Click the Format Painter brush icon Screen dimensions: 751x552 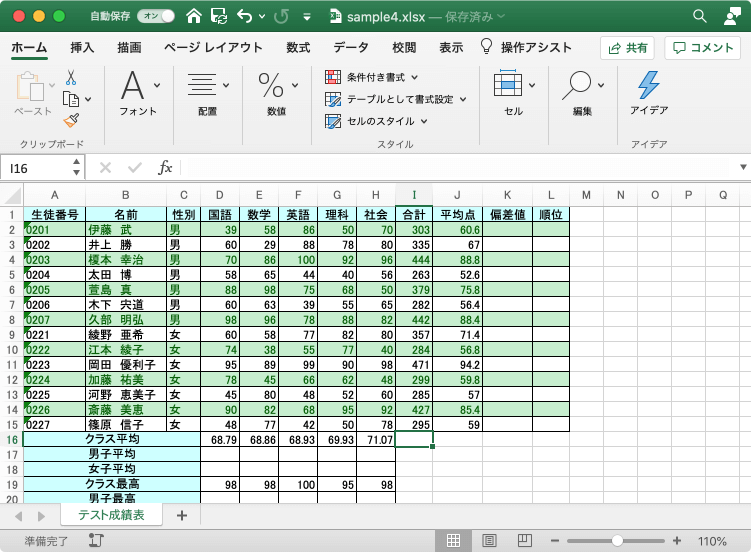pyautogui.click(x=71, y=120)
